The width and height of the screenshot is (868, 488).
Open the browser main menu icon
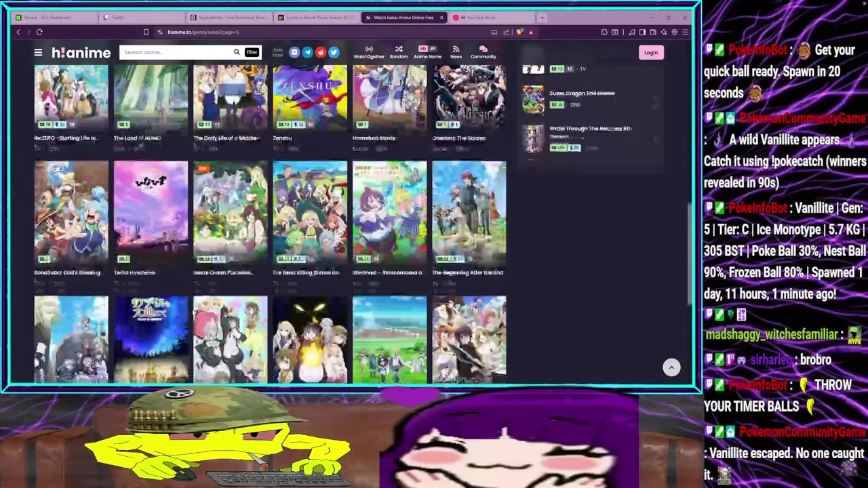[x=685, y=32]
